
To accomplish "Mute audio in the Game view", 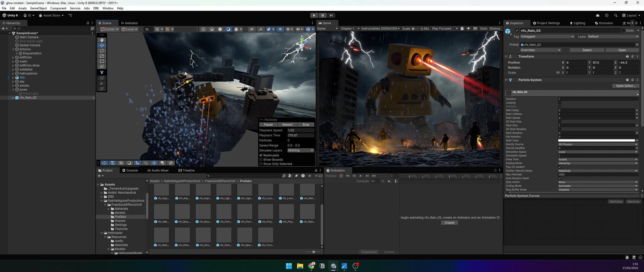I will coord(469,28).
